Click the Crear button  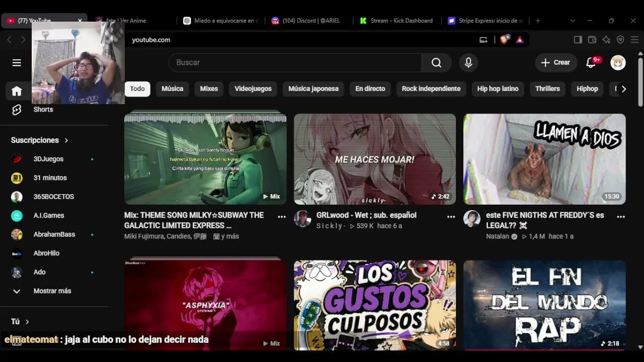point(556,62)
